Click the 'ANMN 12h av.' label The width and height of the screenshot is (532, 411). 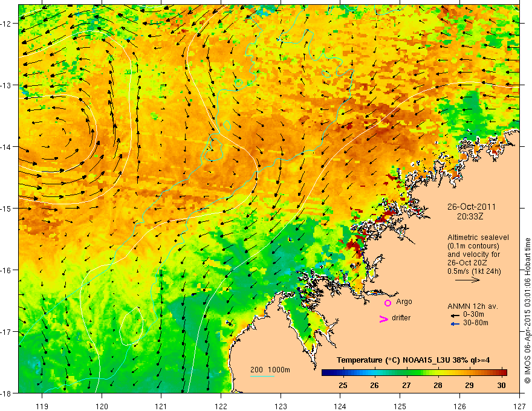(x=473, y=306)
